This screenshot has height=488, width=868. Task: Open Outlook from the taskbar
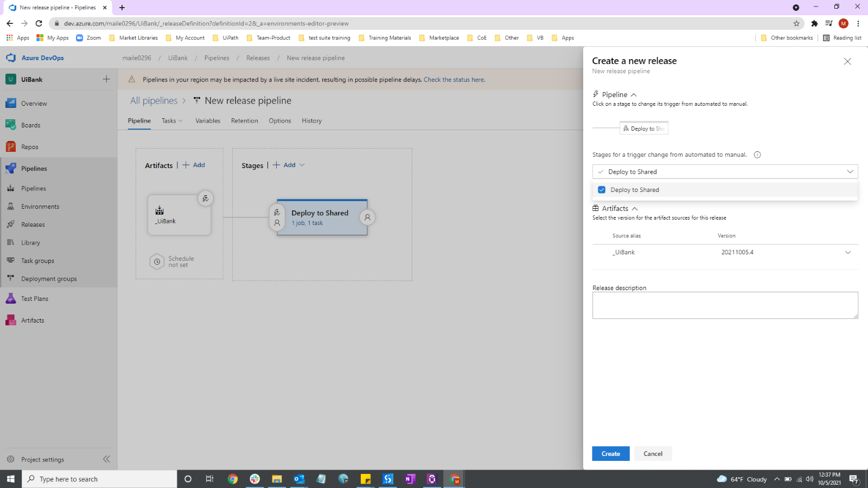point(299,479)
